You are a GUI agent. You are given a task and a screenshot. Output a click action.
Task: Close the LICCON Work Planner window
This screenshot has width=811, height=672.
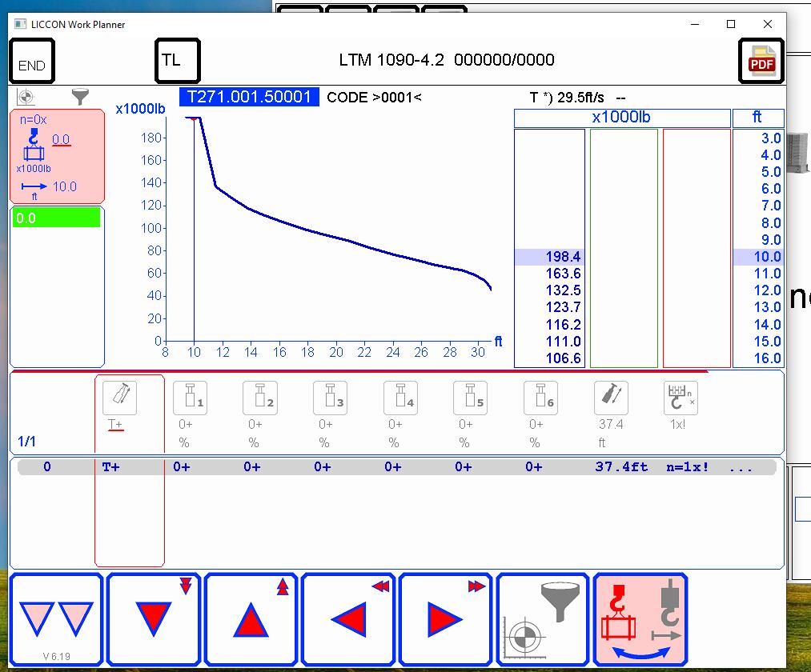click(768, 24)
